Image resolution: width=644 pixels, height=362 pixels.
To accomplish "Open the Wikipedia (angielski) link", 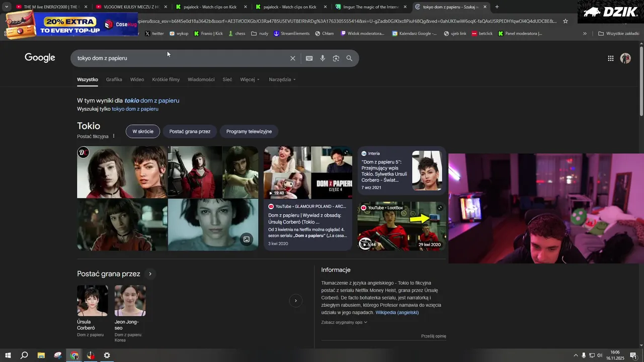I will (397, 312).
